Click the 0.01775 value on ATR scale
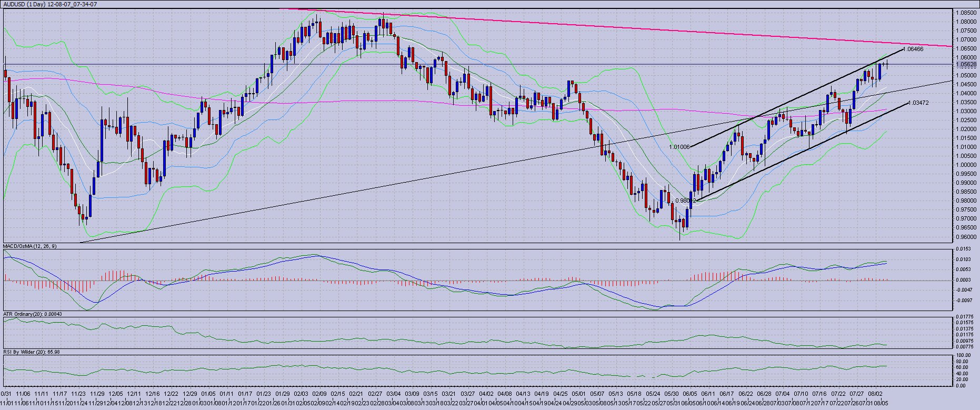This screenshot has width=980, height=410. 964,316
